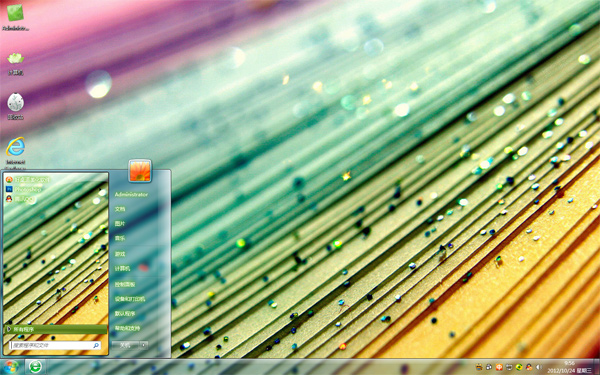
Task: Click the QQ penguin tray icon
Action: point(529,367)
